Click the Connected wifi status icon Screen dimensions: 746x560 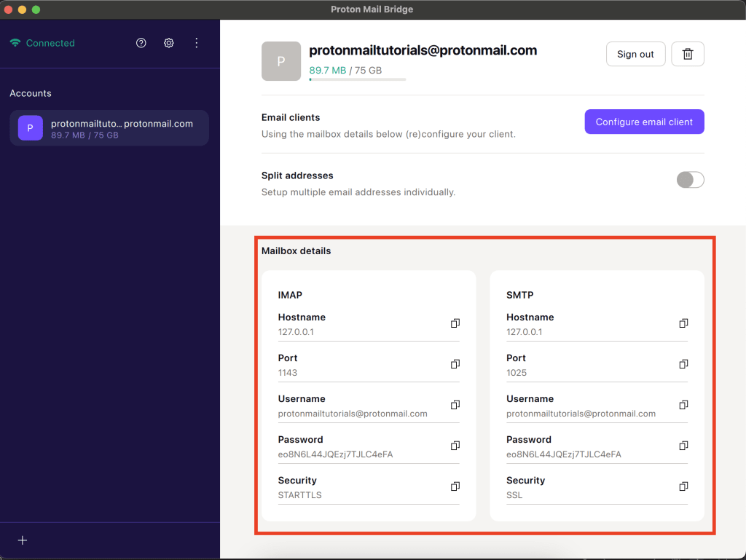[15, 43]
